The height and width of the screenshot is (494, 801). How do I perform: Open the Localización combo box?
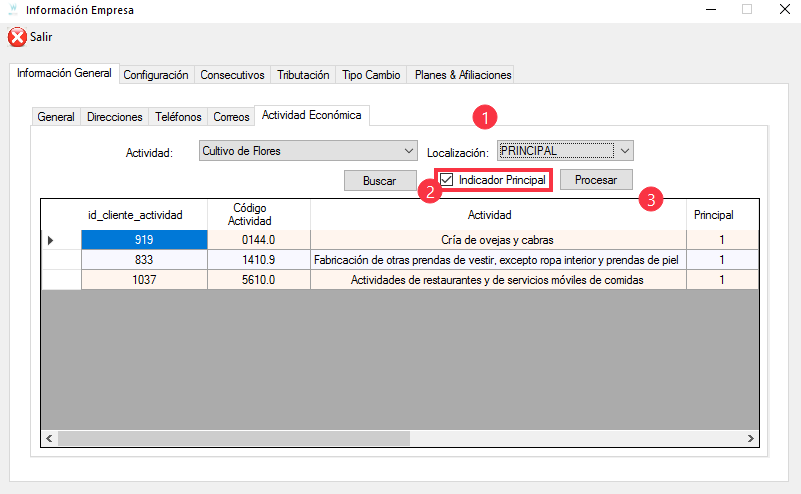point(624,151)
